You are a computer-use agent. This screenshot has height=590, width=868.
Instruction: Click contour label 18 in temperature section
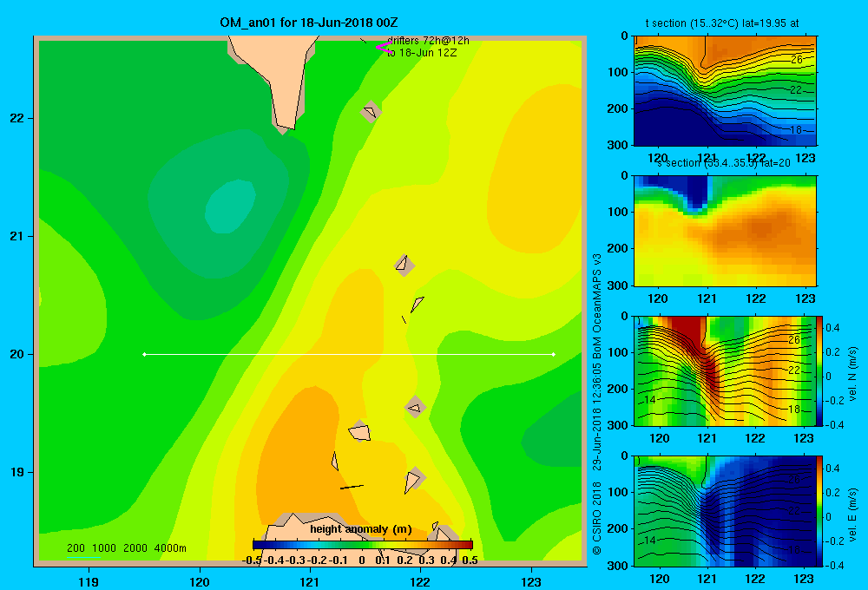click(795, 129)
